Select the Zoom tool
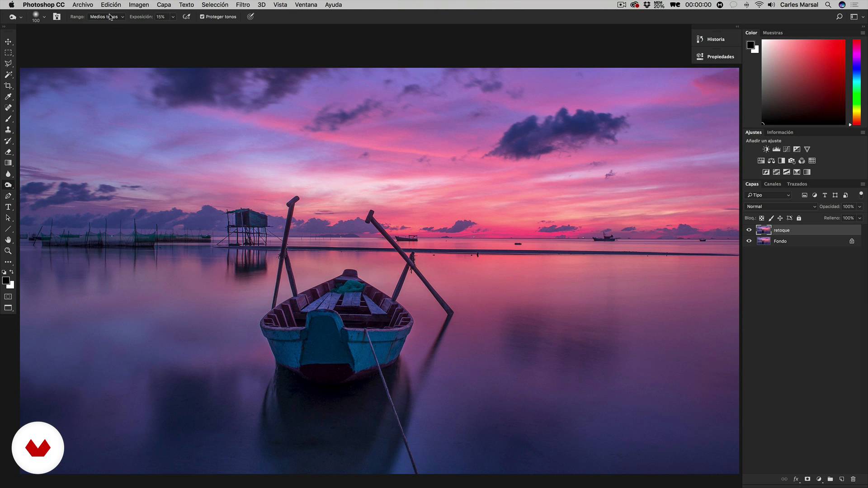Image resolution: width=868 pixels, height=488 pixels. click(x=8, y=251)
